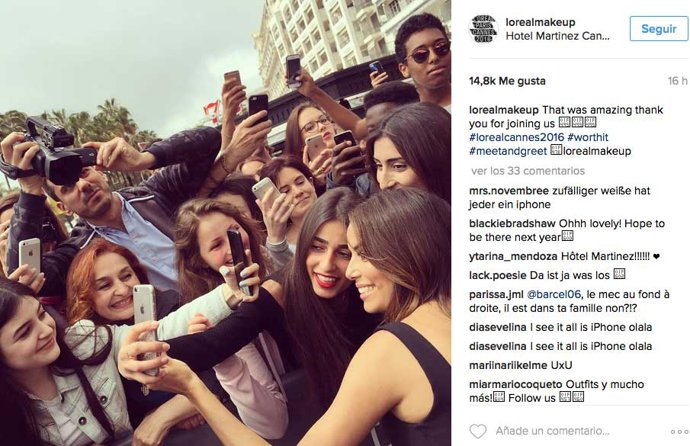Open the lorealmakeup profile avatar
The image size is (690, 446).
pos(484,29)
